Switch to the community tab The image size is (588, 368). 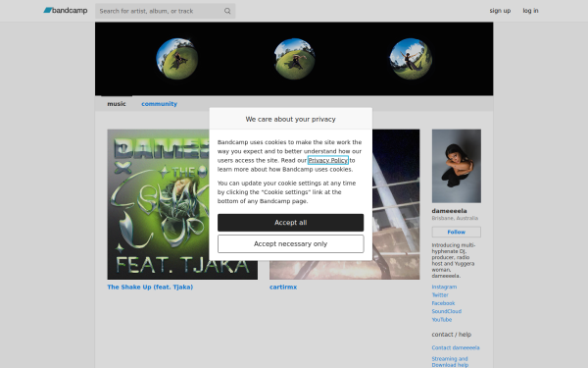pos(159,104)
